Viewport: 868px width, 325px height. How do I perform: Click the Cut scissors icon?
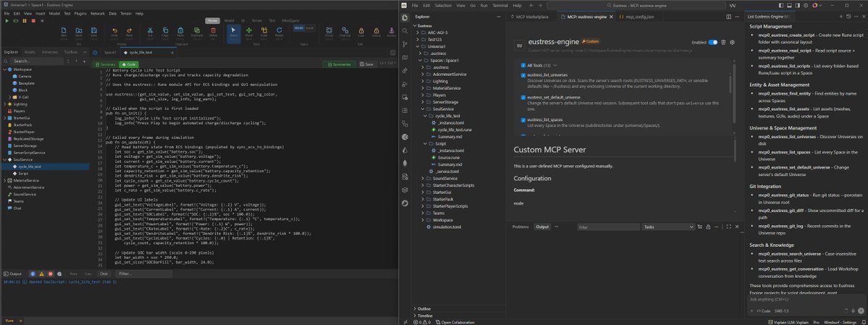click(x=150, y=32)
